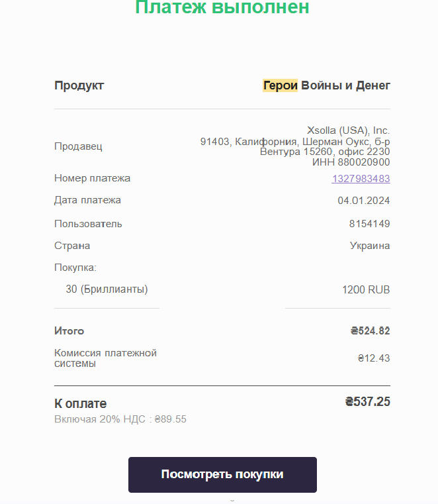This screenshot has width=438, height=504.
Task: Click the payment date 04.01.2024
Action: pyautogui.click(x=363, y=201)
